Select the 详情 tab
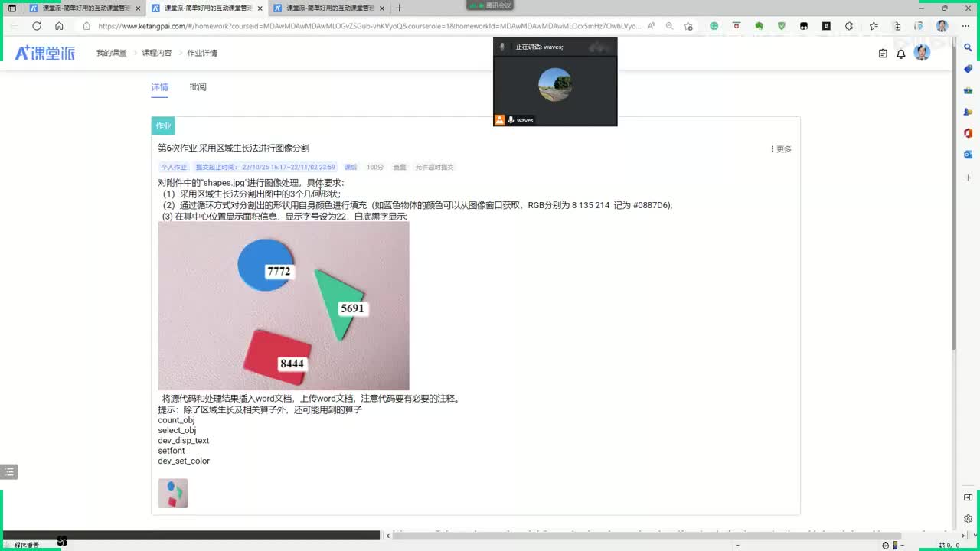 click(x=159, y=86)
